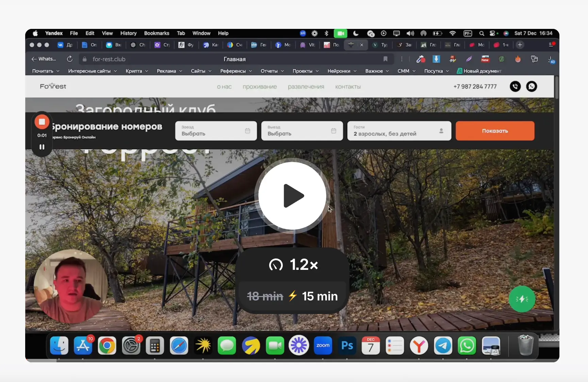Open the Новый документ bookmark
Screen dimensions: 588x382
pos(479,71)
